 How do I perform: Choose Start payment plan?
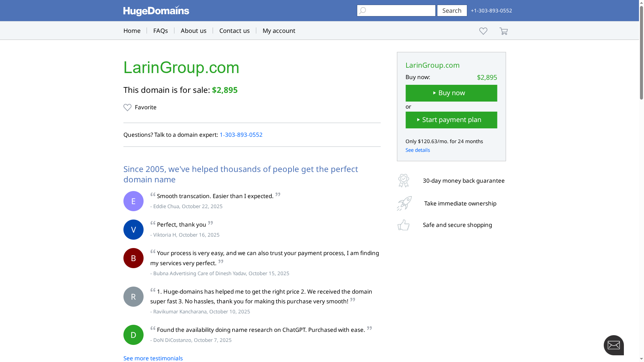click(x=451, y=120)
